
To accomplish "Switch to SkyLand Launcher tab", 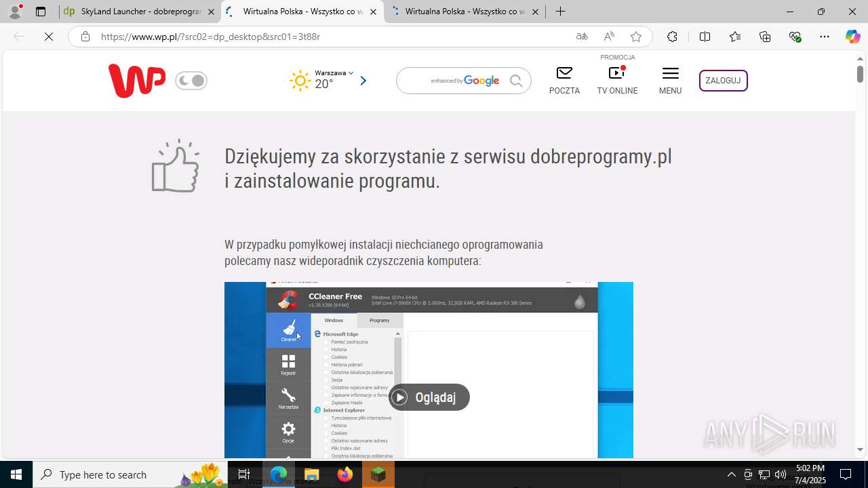I will 140,12.
